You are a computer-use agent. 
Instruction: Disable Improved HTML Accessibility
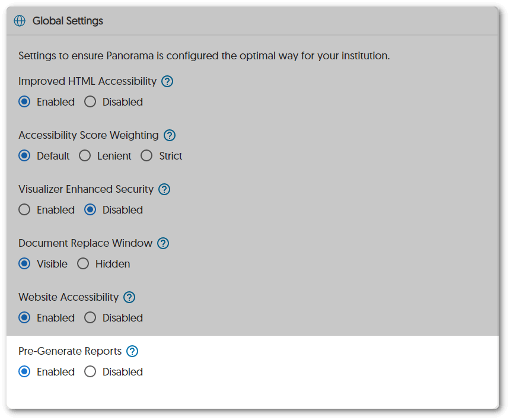click(x=90, y=102)
